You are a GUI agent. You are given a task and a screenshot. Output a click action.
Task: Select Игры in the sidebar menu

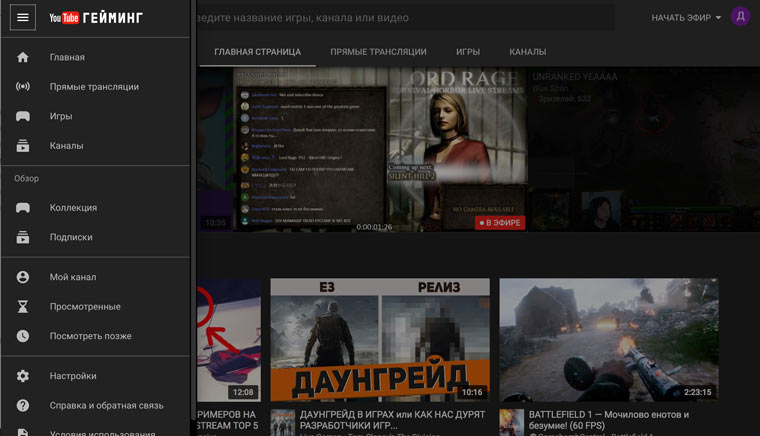pos(61,116)
